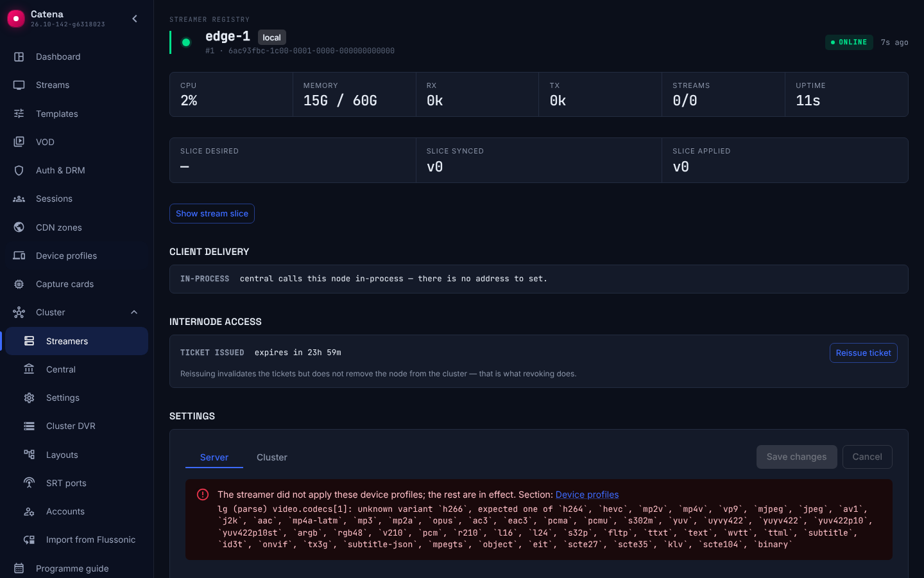This screenshot has width=924, height=578.
Task: Open the Sessions people icon
Action: coord(19,198)
